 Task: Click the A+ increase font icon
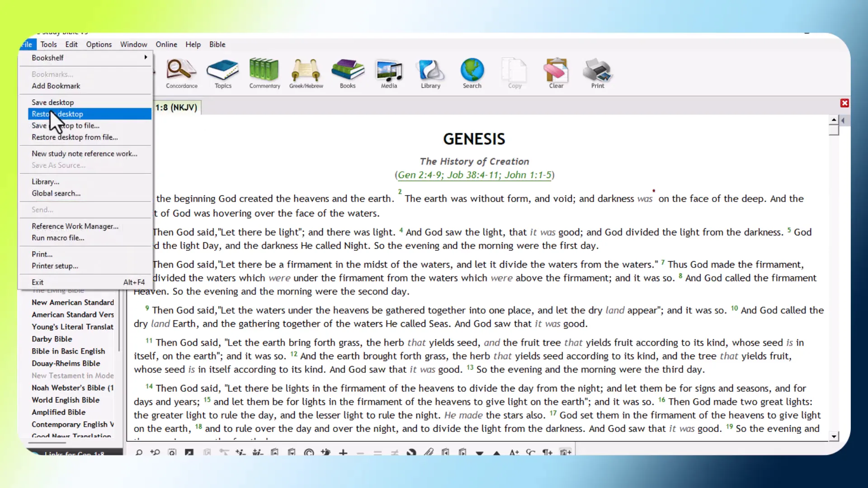pyautogui.click(x=514, y=452)
